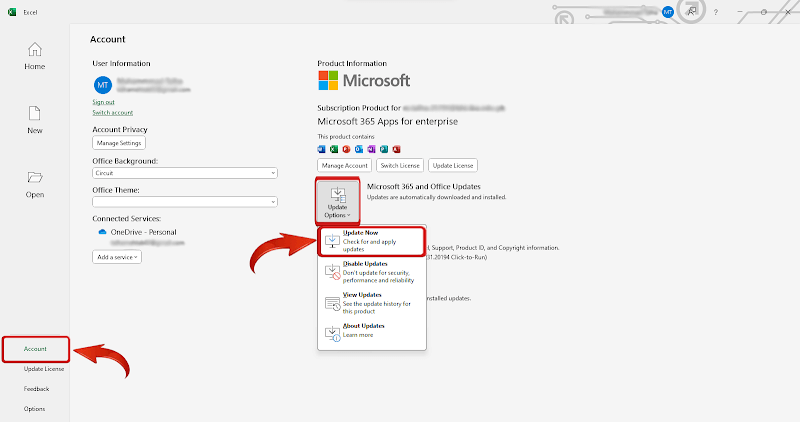Open the Help question mark icon
Viewport: 800px width, 422px height.
(x=716, y=12)
